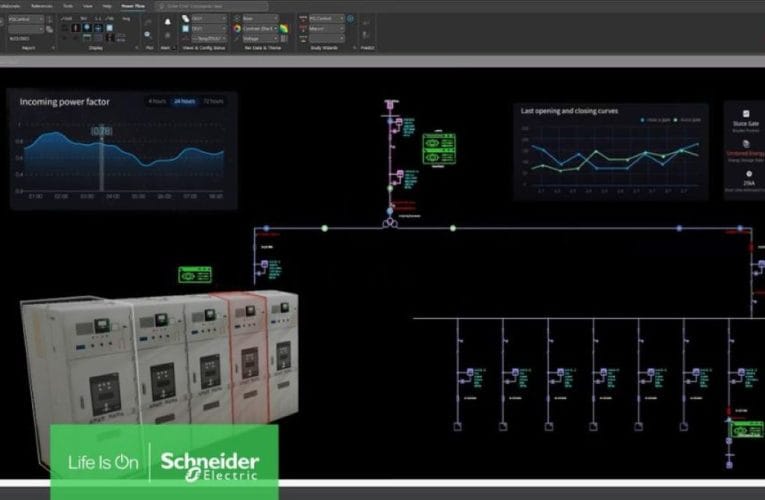Viewport: 765px width, 500px height.
Task: Open the bottom dropdown in Views & Config Status
Action: [x=209, y=39]
